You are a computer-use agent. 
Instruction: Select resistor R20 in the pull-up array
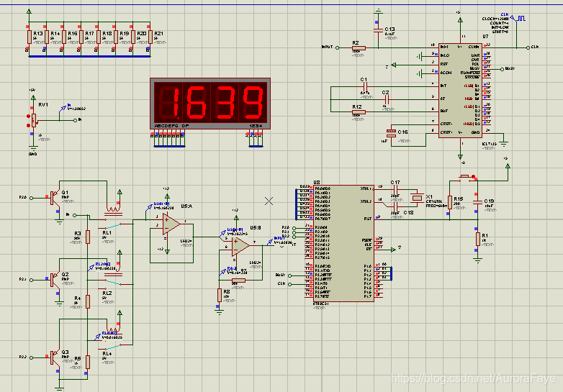coord(133,37)
